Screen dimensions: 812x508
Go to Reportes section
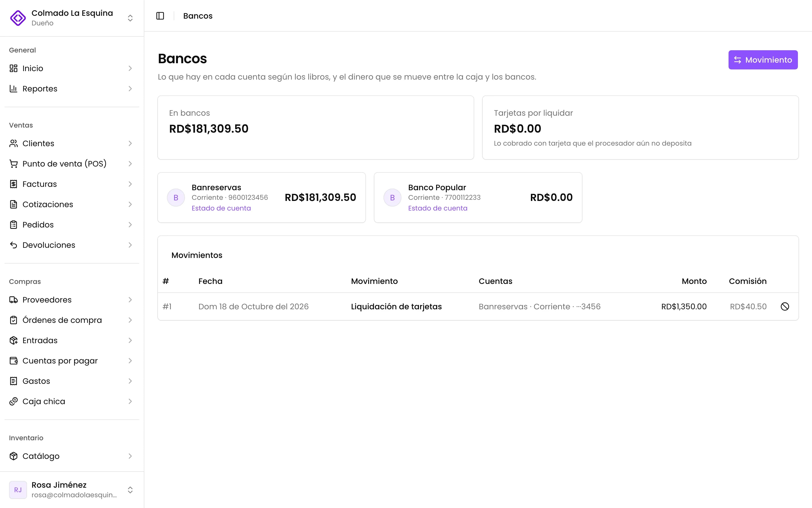pos(72,89)
